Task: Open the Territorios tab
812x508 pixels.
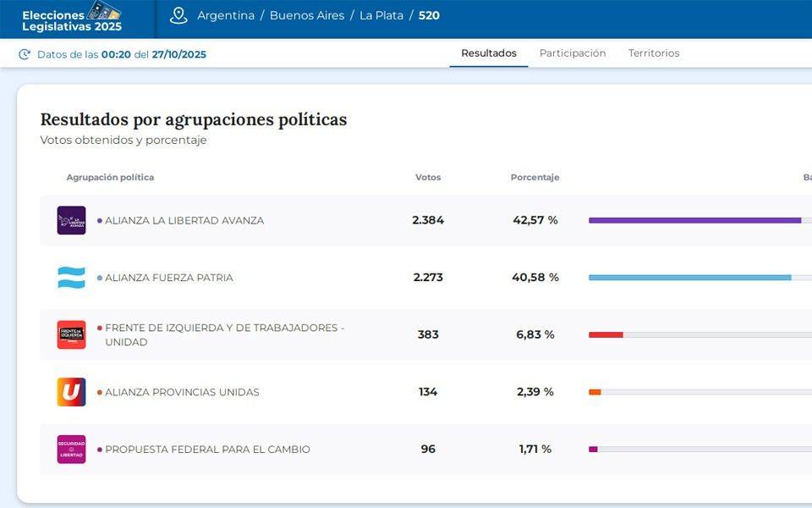Action: tap(653, 53)
